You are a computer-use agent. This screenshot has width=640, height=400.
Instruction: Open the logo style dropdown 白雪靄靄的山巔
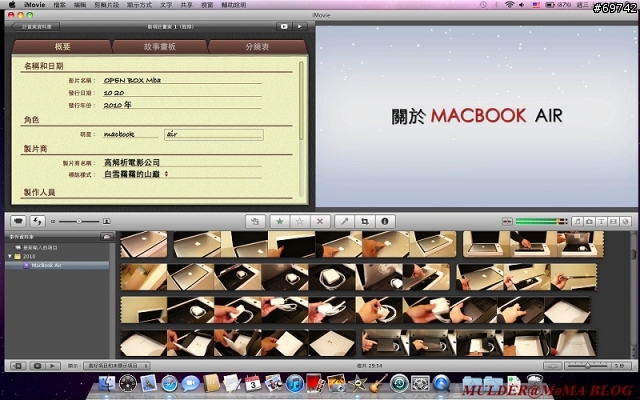pos(136,174)
